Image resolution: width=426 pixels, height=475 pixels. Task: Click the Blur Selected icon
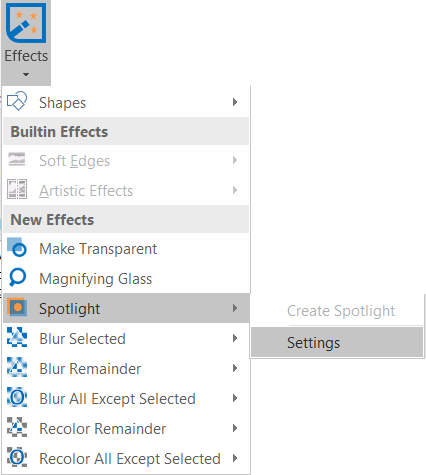tap(17, 337)
